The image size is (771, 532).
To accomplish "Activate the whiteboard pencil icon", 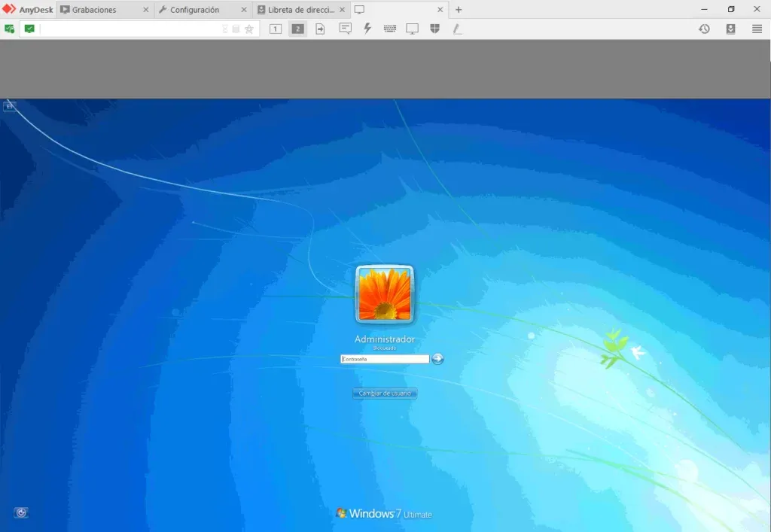I will point(457,29).
